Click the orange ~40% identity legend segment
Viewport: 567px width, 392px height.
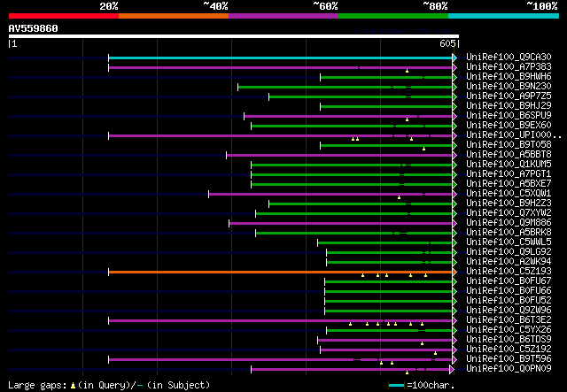pyautogui.click(x=174, y=16)
